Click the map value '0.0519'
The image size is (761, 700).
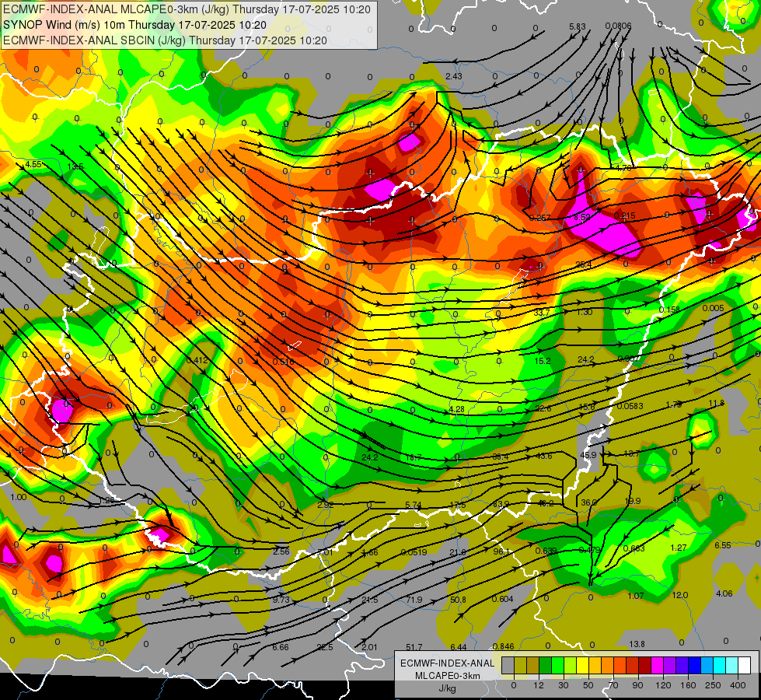tap(414, 552)
